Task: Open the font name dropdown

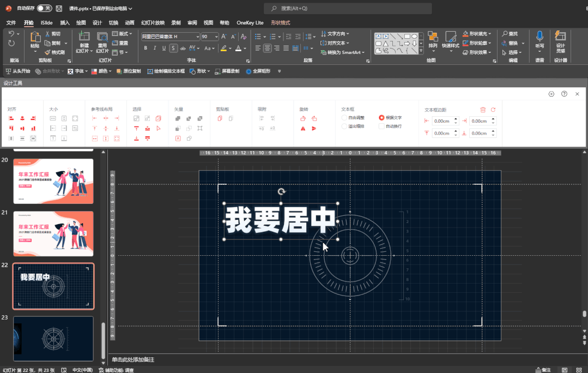Action: point(197,37)
